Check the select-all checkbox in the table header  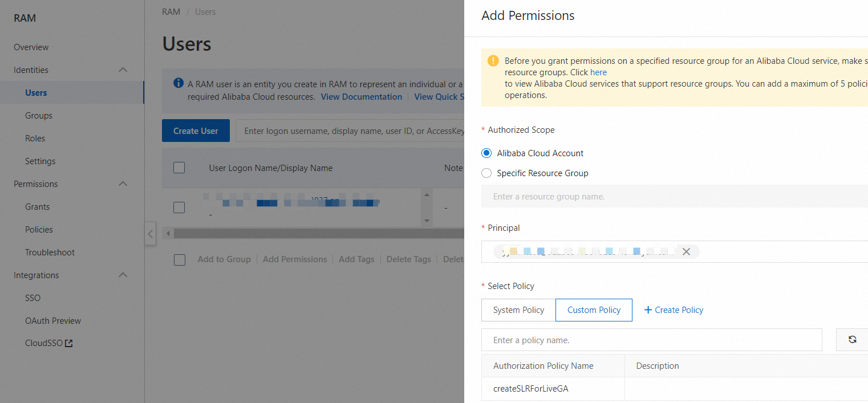179,168
